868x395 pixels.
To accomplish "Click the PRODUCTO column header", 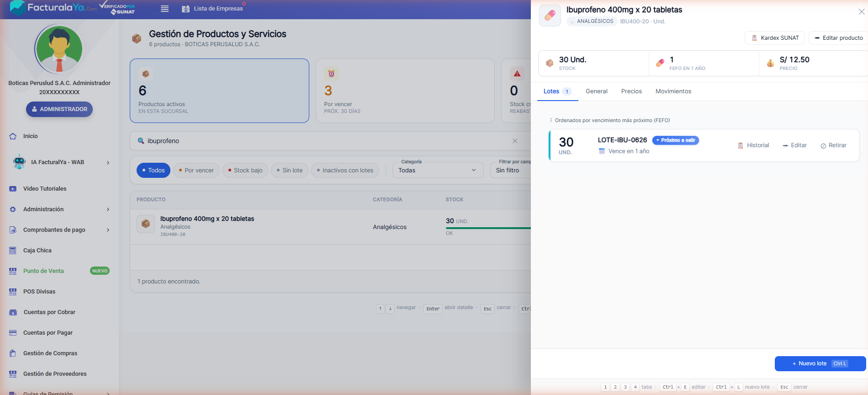I will click(x=151, y=200).
